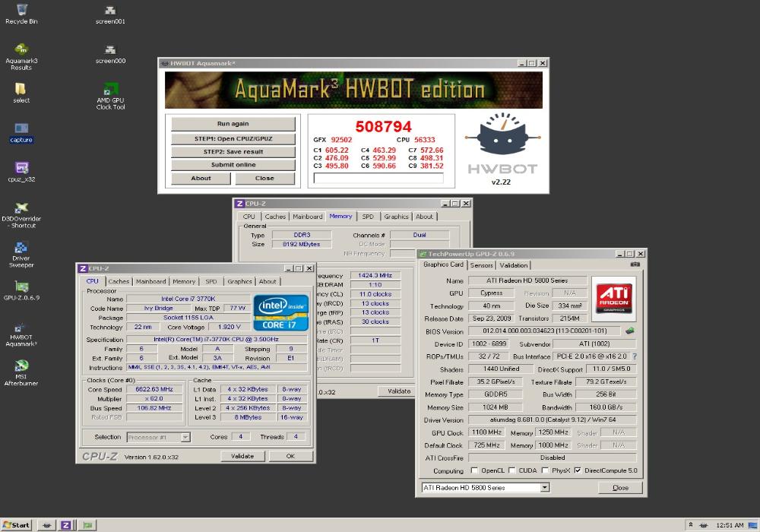Open the Recycle Bin desktop icon
This screenshot has width=760, height=532.
click(21, 14)
